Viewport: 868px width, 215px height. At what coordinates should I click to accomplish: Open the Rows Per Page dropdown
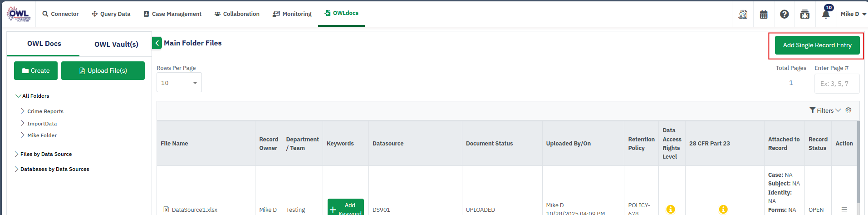coord(179,83)
